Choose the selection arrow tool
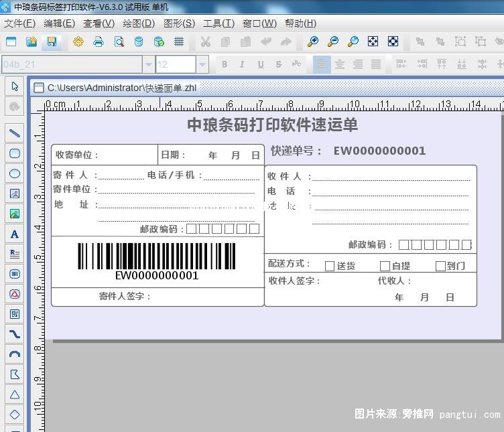This screenshot has height=432, width=504. (15, 86)
